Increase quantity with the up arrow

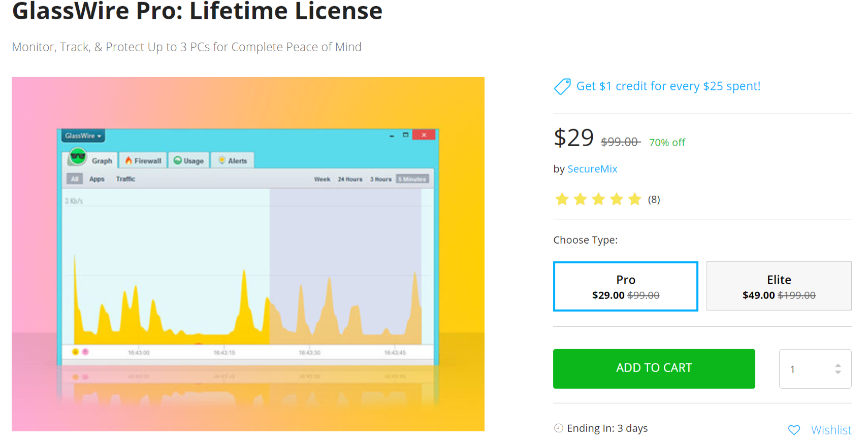pyautogui.click(x=838, y=365)
